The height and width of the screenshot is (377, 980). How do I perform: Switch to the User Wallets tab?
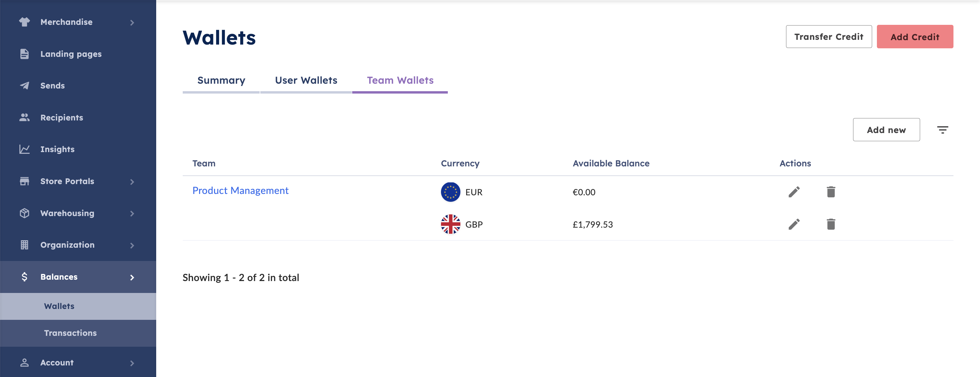[306, 80]
